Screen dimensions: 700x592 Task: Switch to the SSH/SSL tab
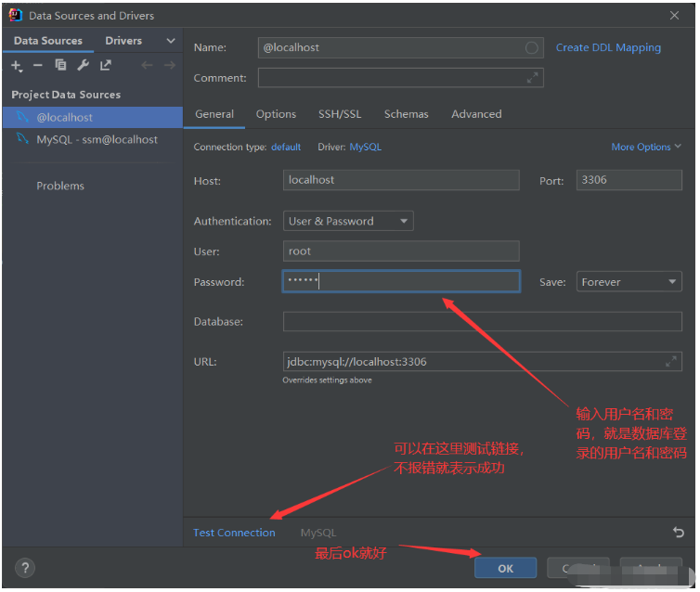[x=340, y=114]
